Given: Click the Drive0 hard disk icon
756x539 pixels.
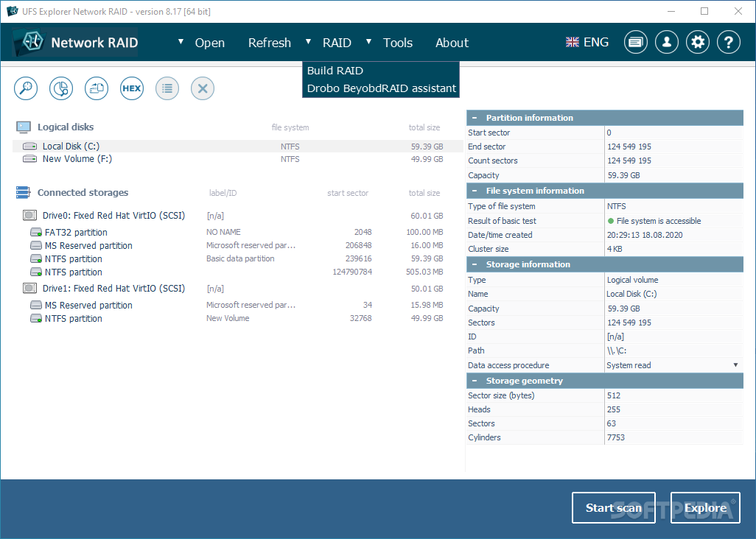Looking at the screenshot, I should click(30, 215).
